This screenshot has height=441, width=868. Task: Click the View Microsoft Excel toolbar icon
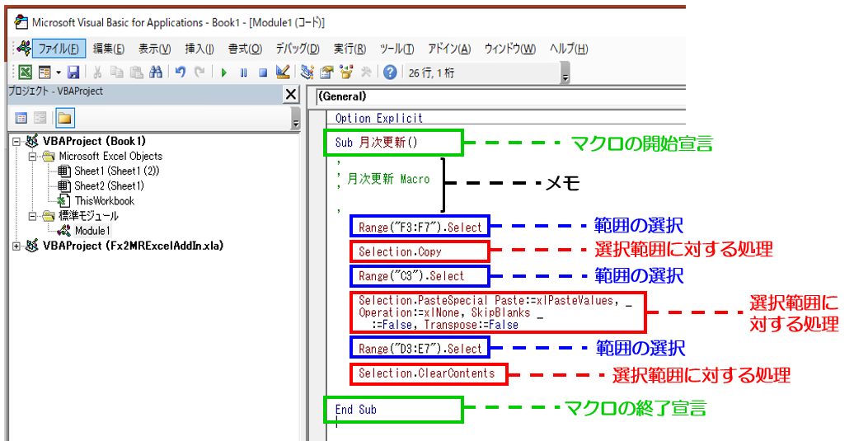click(25, 73)
